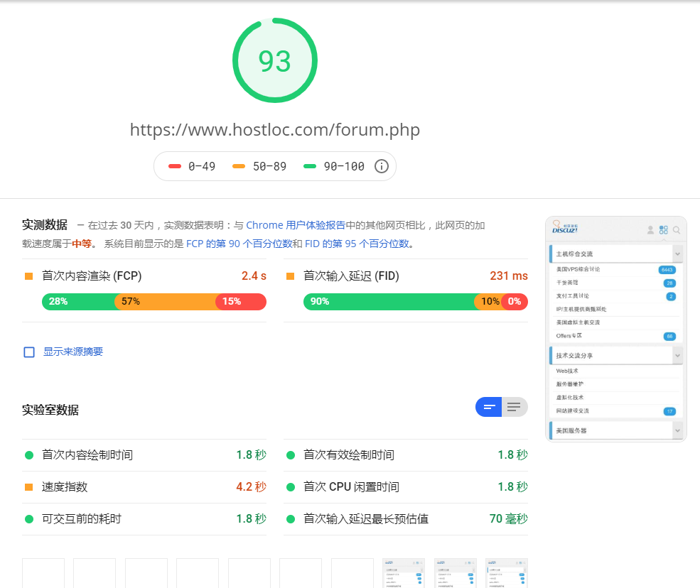The height and width of the screenshot is (588, 700).
Task: Click the orange 57% FCP bar segment
Action: tap(165, 302)
